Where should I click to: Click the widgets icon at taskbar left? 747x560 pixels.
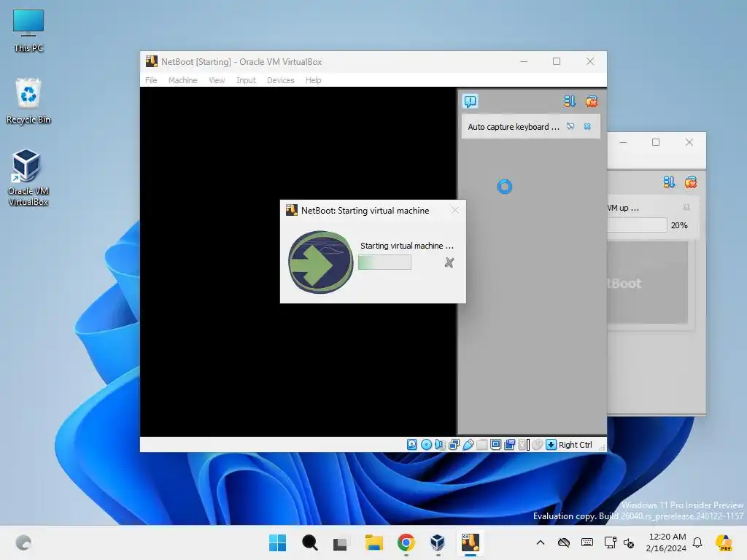[x=23, y=542]
